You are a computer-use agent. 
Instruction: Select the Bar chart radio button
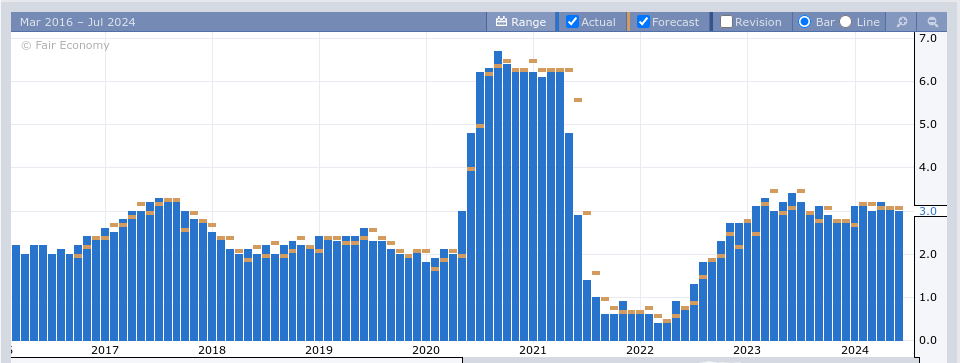pos(805,22)
